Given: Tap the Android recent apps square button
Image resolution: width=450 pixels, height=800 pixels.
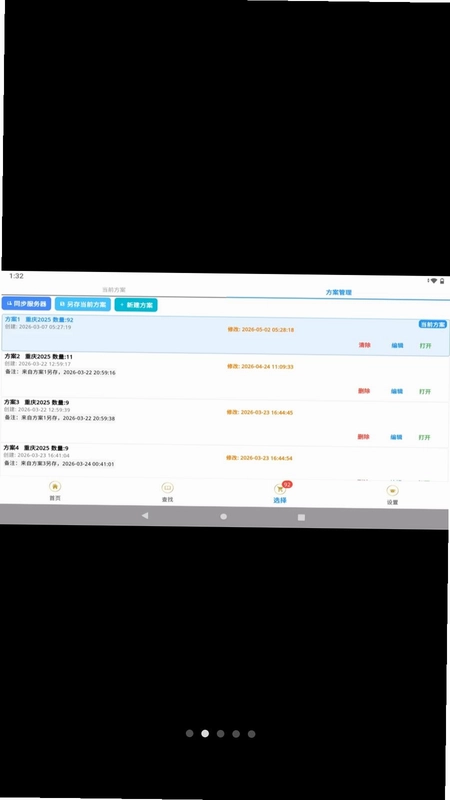Looking at the screenshot, I should pyautogui.click(x=301, y=517).
